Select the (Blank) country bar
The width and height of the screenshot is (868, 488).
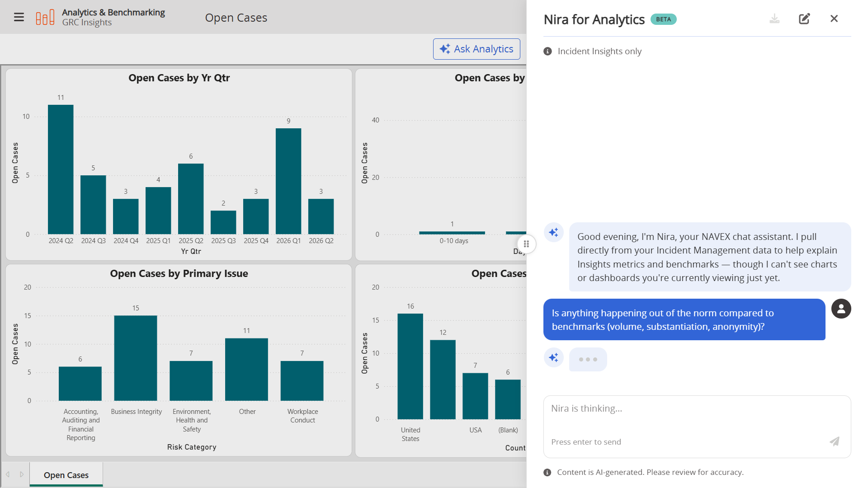point(508,399)
